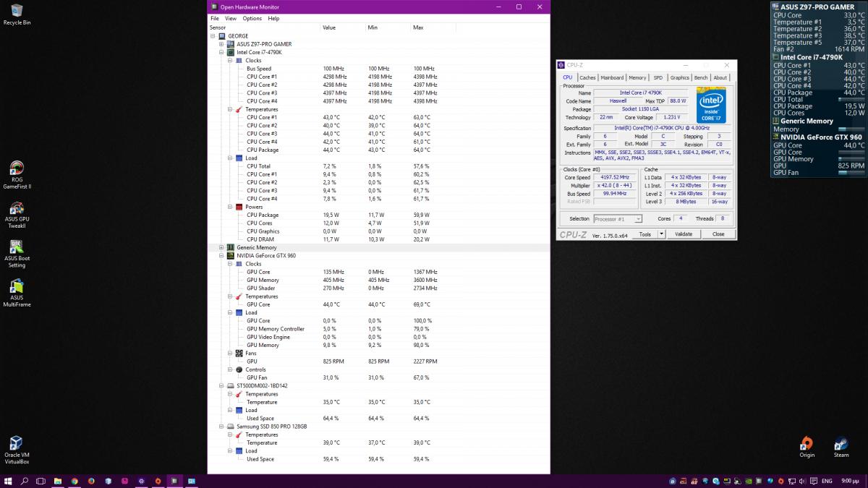The width and height of the screenshot is (868, 488).
Task: Switch to the Caches tab in CPU-Z
Action: pos(587,77)
